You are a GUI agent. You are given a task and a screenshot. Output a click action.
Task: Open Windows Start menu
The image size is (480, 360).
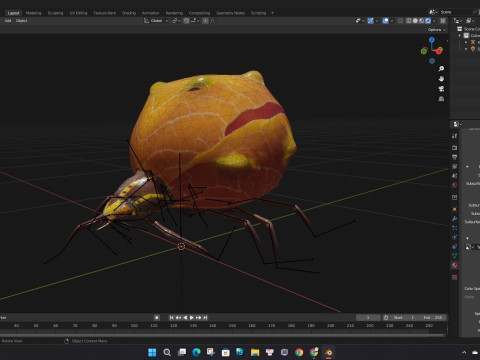click(152, 352)
